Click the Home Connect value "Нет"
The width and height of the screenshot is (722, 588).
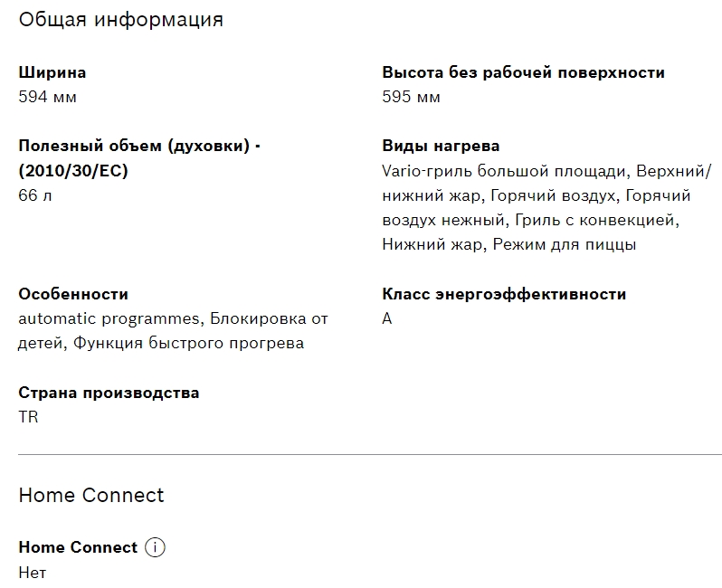point(32,572)
